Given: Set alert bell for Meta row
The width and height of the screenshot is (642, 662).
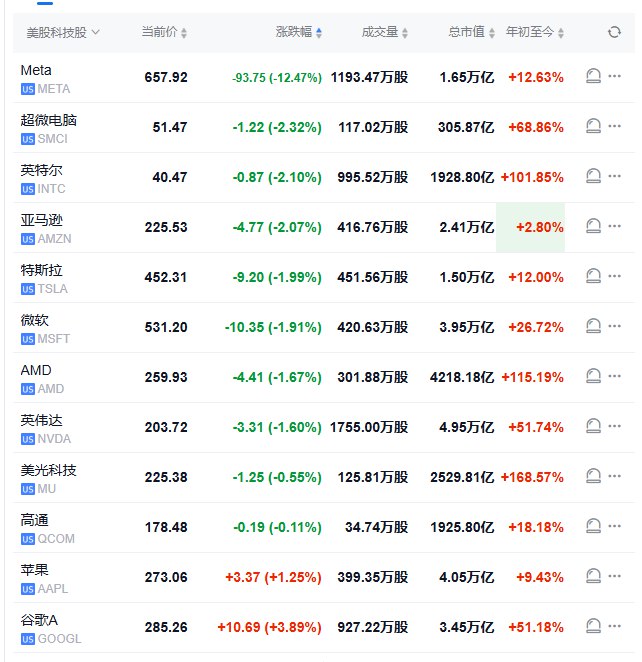Looking at the screenshot, I should (x=593, y=76).
